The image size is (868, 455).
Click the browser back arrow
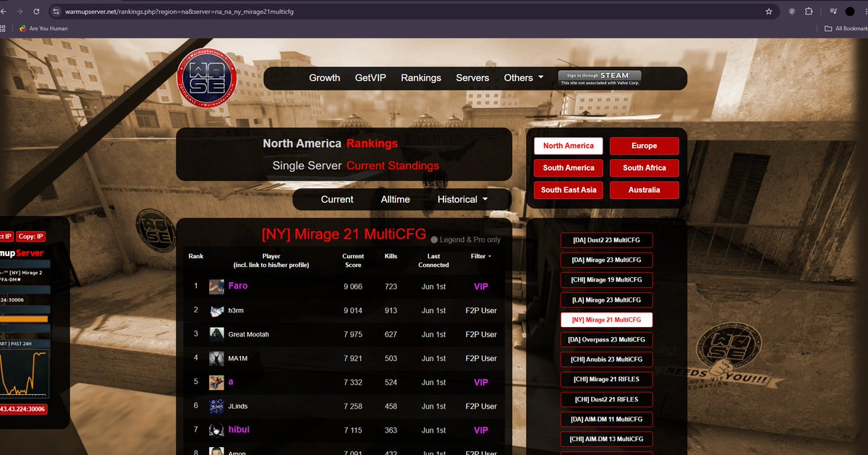click(3, 12)
